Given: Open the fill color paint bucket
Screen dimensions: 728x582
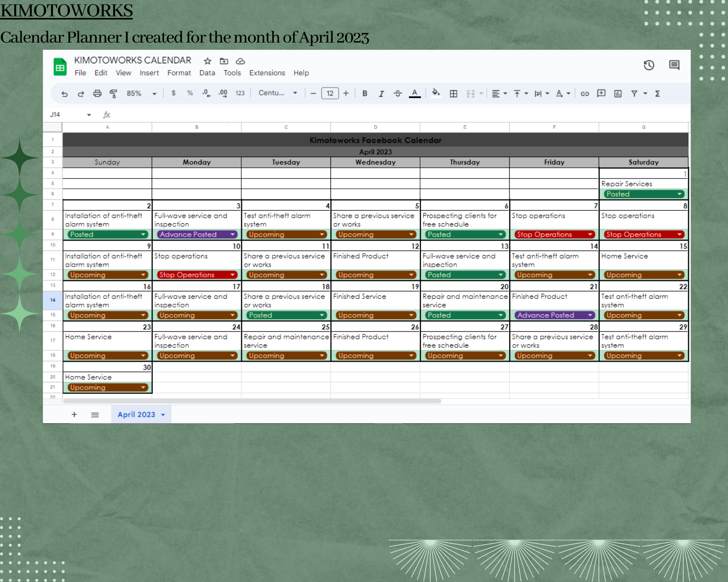Looking at the screenshot, I should (436, 93).
